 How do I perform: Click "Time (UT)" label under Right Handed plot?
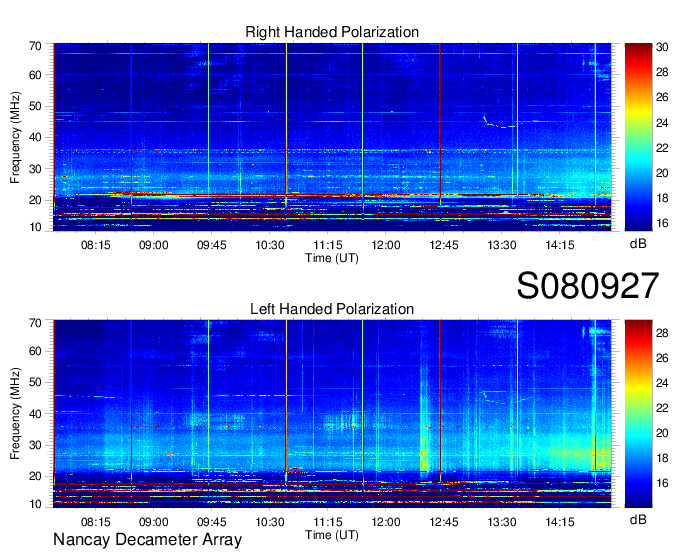tap(332, 258)
